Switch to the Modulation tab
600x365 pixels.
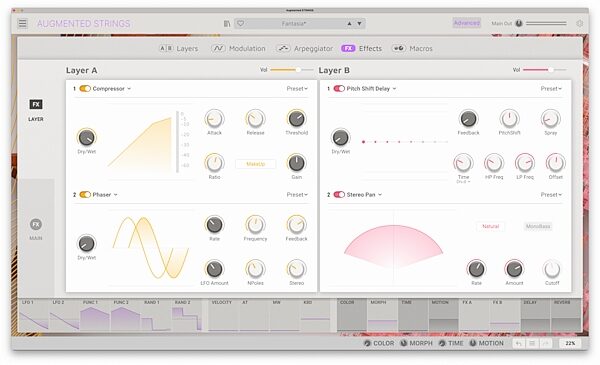point(238,49)
